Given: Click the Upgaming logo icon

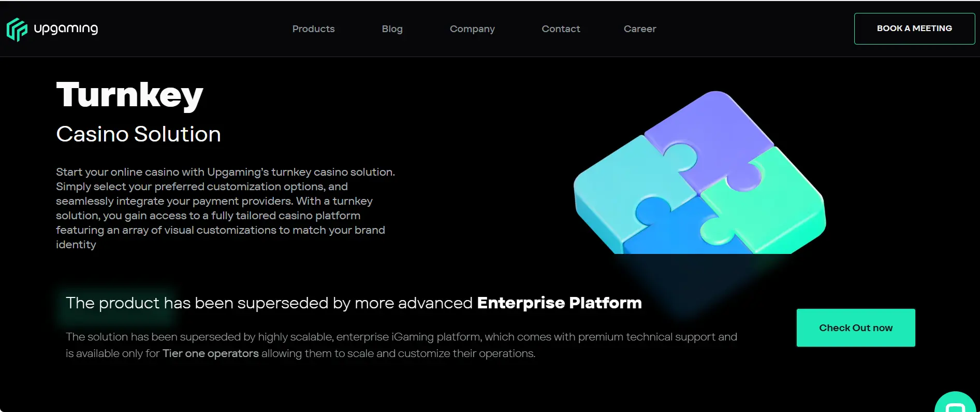Looking at the screenshot, I should coord(17,29).
